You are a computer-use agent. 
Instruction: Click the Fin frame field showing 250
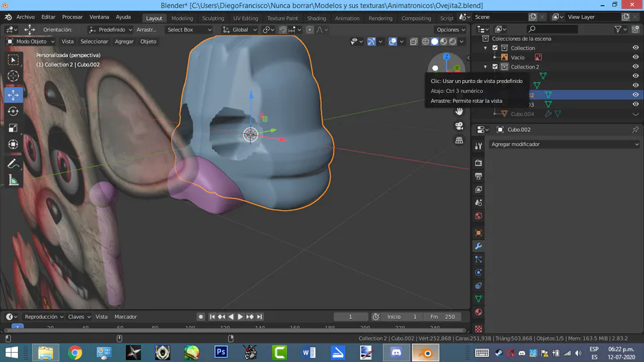442,316
